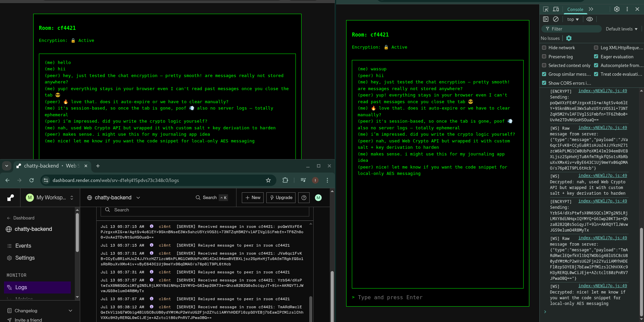Reload the Render dashboard page
The image size is (644, 322).
point(32,180)
